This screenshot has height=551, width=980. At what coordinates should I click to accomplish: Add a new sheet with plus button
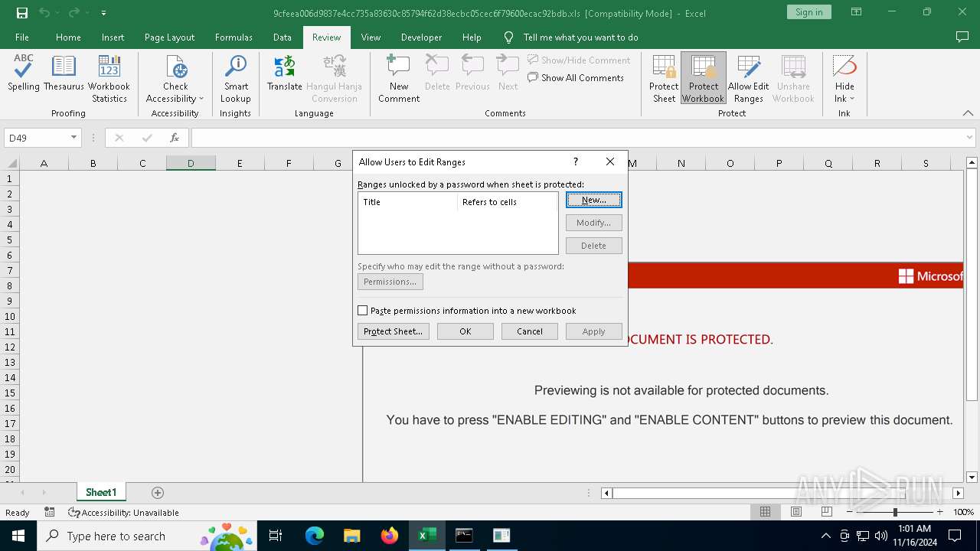[158, 493]
